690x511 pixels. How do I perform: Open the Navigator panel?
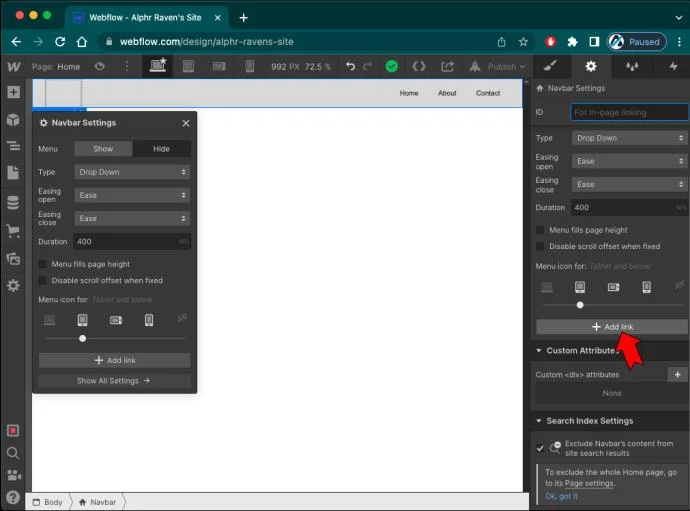13,146
